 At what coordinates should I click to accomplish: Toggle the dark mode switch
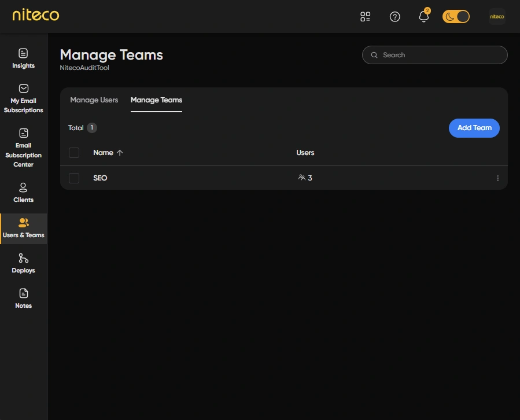[x=456, y=17]
